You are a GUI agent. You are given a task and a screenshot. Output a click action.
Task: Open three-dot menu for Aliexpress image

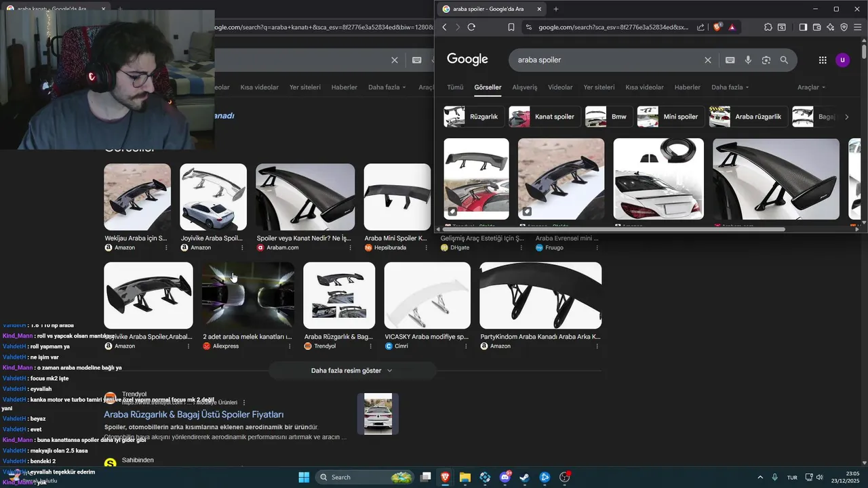pos(290,346)
